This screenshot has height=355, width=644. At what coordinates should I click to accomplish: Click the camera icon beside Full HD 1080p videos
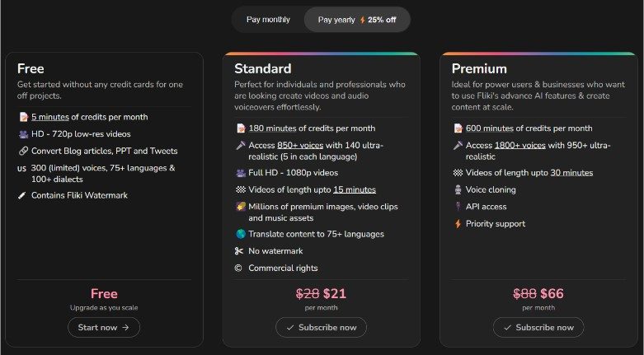[241, 173]
